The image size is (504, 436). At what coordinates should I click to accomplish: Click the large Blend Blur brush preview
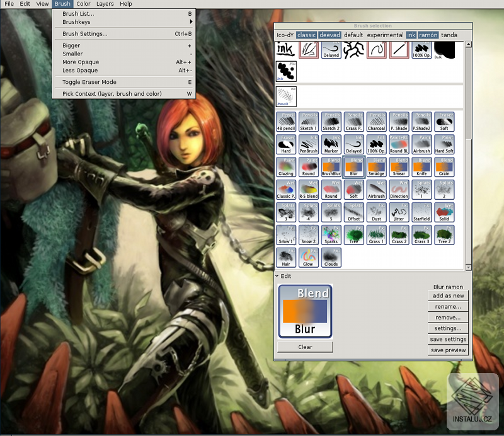(305, 311)
